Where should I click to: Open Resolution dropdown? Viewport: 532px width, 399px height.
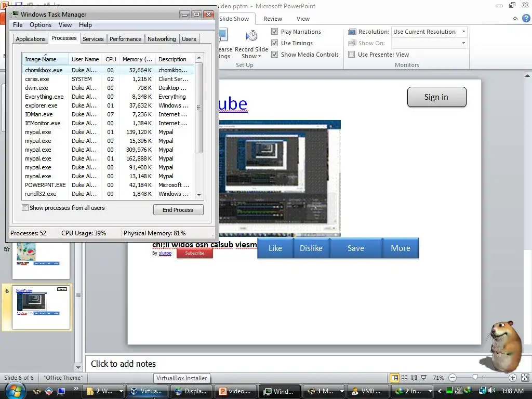[x=463, y=32]
